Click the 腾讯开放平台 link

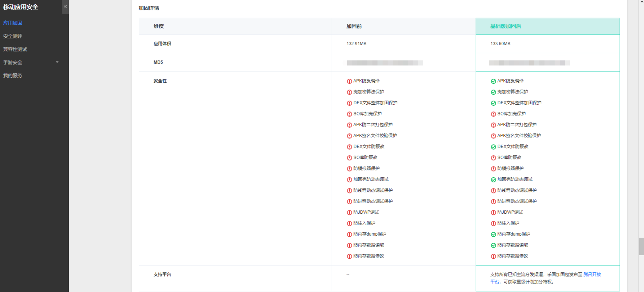click(x=592, y=274)
